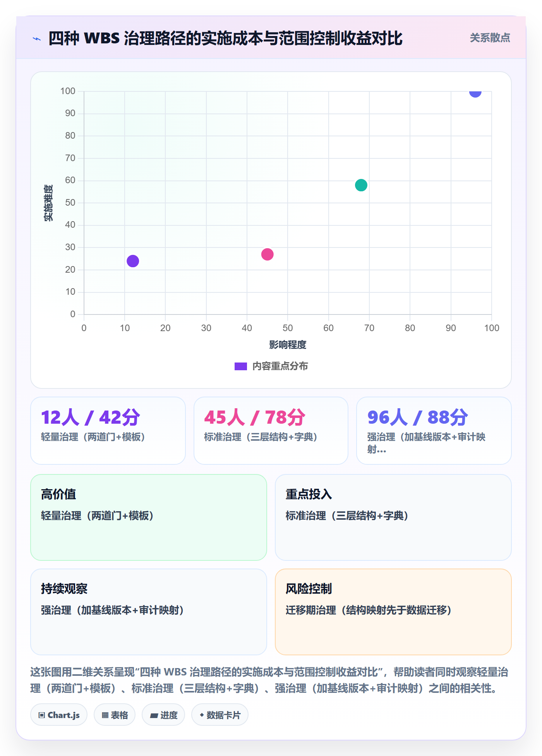Click the Chart.js chip's square icon

[42, 715]
